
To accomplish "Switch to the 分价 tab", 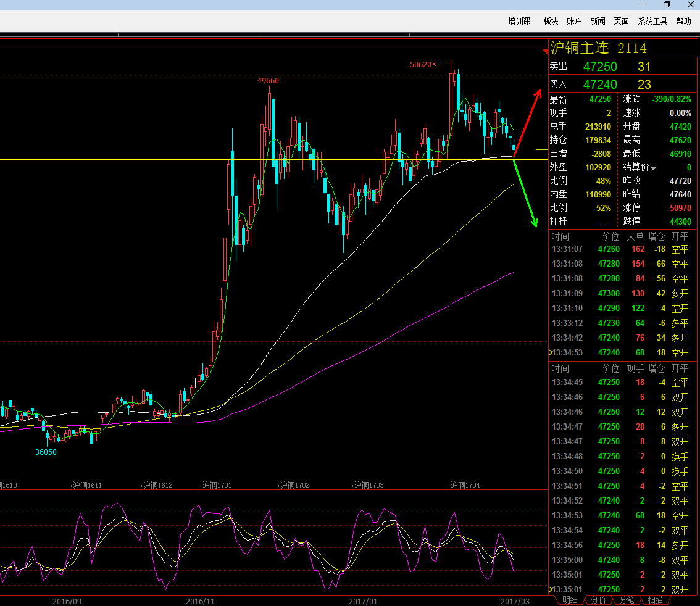I will [598, 600].
